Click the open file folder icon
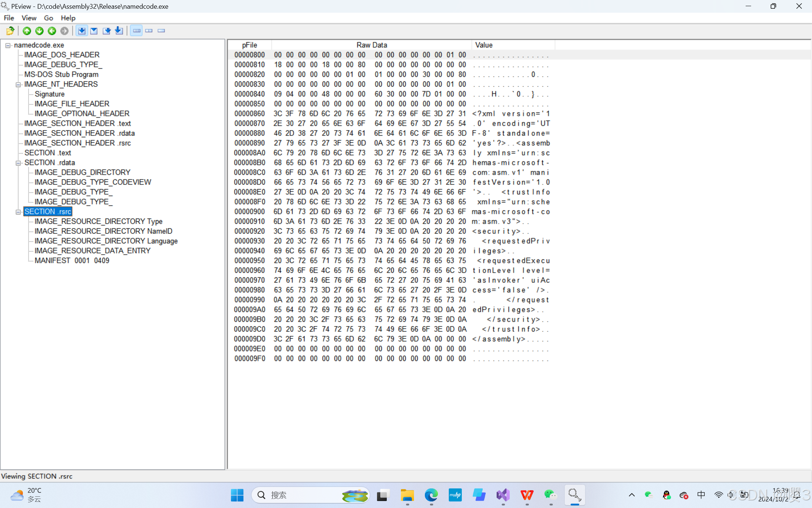 point(10,31)
